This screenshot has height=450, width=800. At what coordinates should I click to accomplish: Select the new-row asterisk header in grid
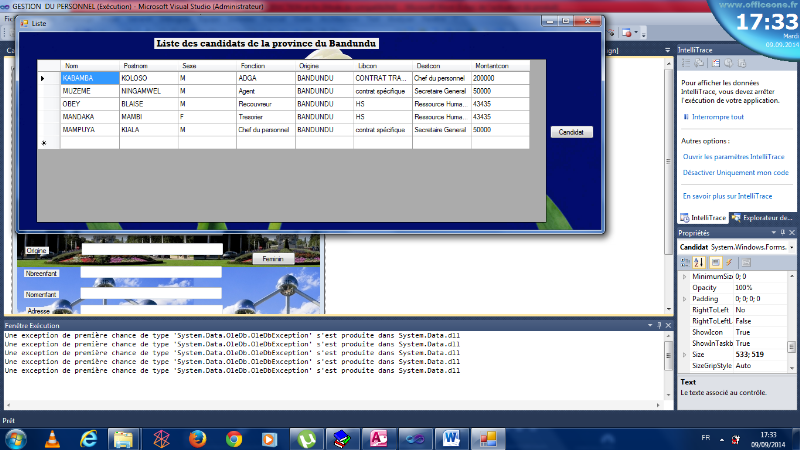(x=48, y=143)
